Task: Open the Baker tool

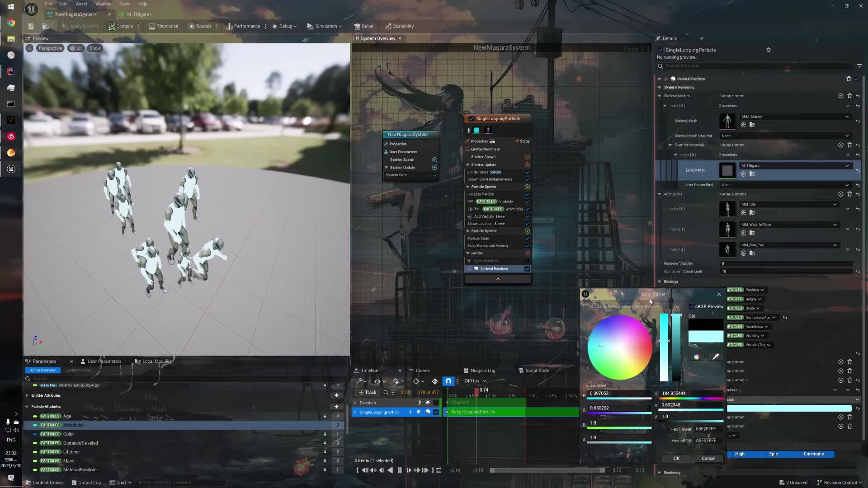Action: point(363,26)
